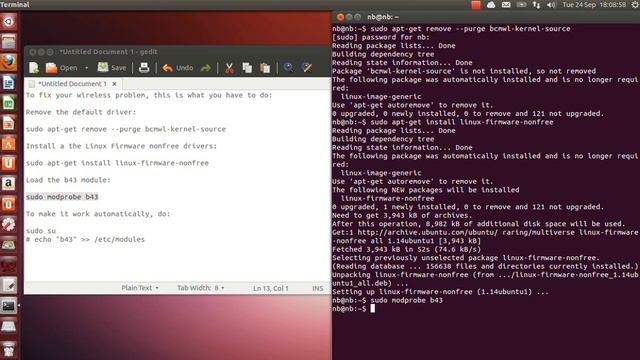
Task: Copy selection via the gedit toolbar icon
Action: 247,68
